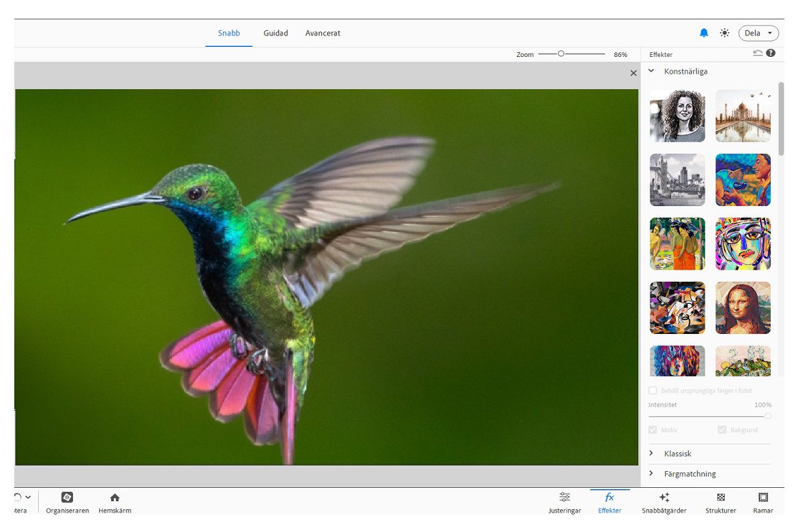The width and height of the screenshot is (803, 532).
Task: Apply the Tower Bridge black-and-white effect
Action: (677, 180)
